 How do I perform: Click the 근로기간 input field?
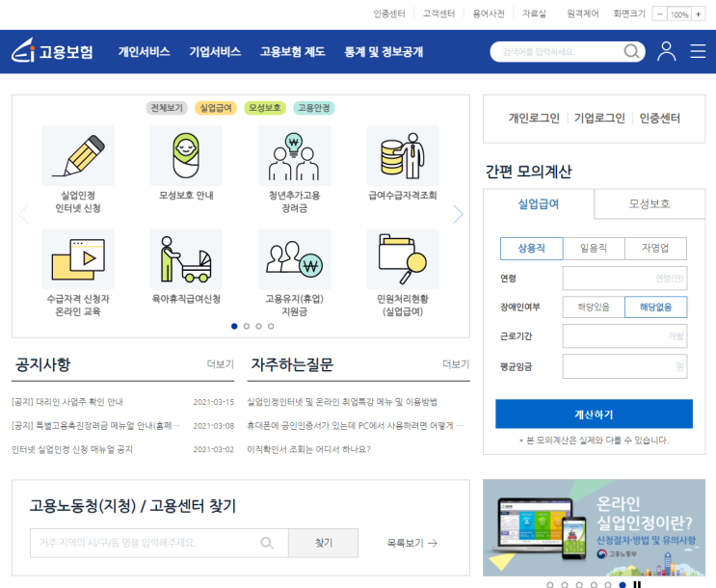coord(624,336)
